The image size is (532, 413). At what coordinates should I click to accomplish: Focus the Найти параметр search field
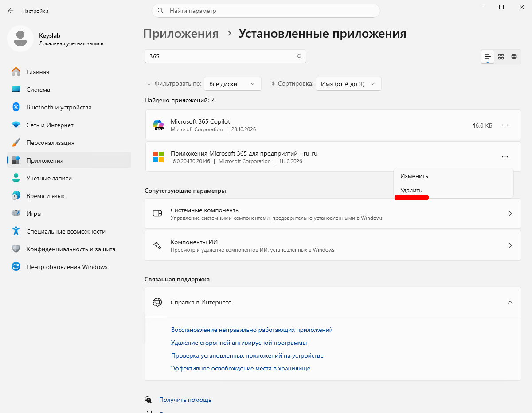[x=266, y=11]
